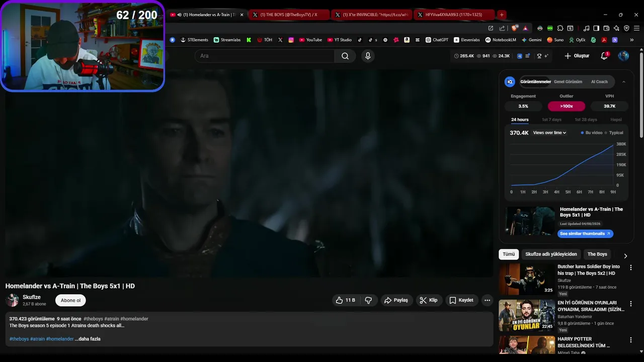644x362 pixels.
Task: Open the YouTube bookmark
Action: (x=310, y=40)
